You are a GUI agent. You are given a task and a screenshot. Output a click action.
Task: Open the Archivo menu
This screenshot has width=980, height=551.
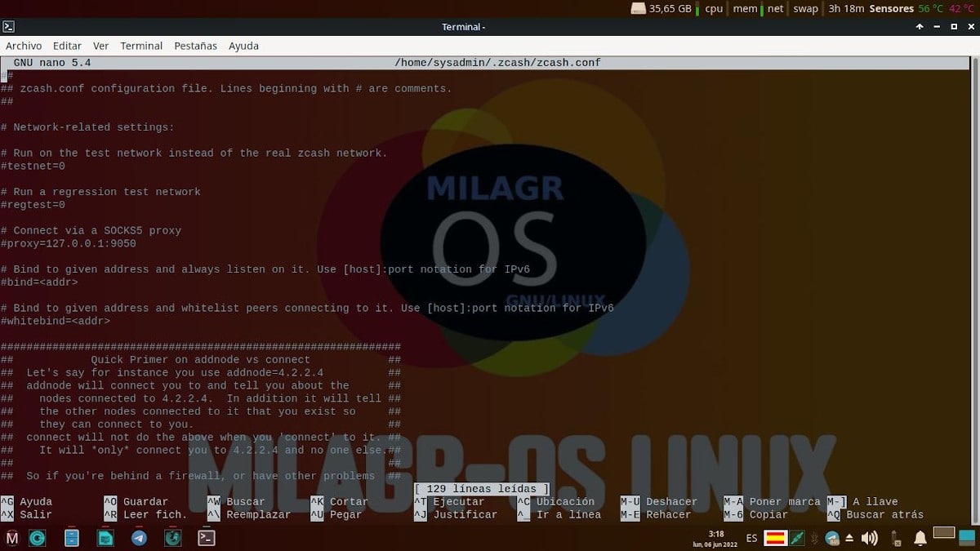tap(24, 46)
